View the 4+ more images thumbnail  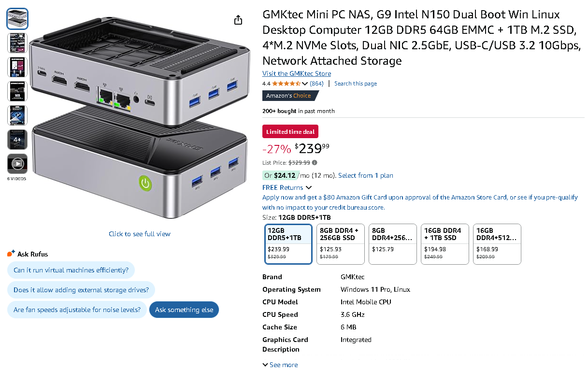pyautogui.click(x=17, y=140)
